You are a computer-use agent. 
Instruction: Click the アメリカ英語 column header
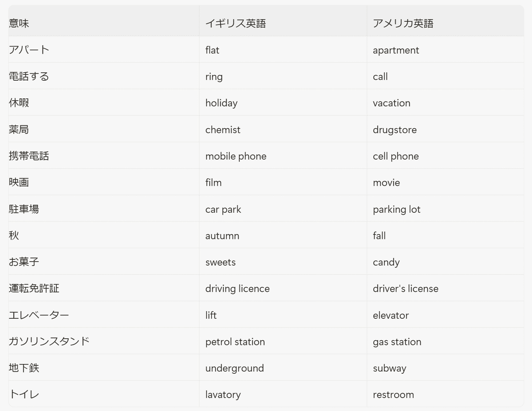(403, 23)
